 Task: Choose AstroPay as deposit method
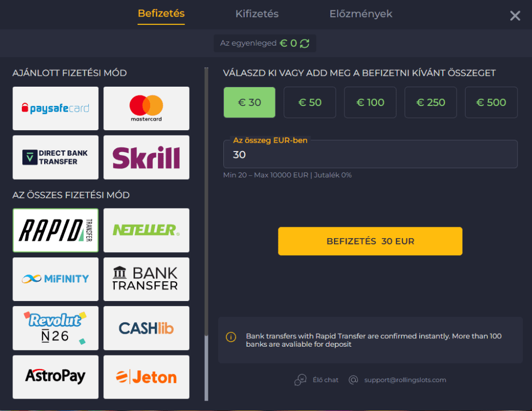(x=56, y=377)
